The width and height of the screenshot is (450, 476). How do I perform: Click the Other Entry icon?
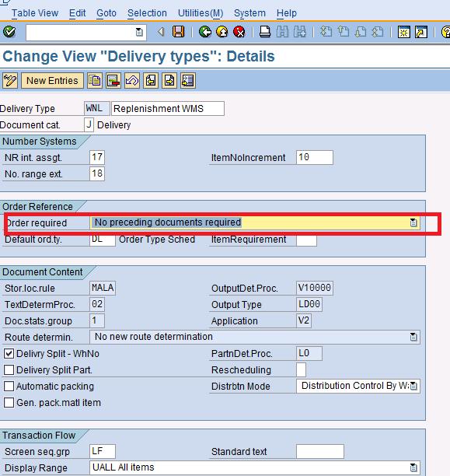tap(188, 81)
